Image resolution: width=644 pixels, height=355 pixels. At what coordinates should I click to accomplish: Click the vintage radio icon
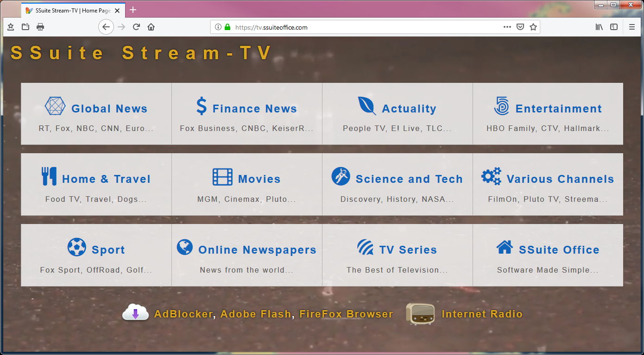pos(420,314)
